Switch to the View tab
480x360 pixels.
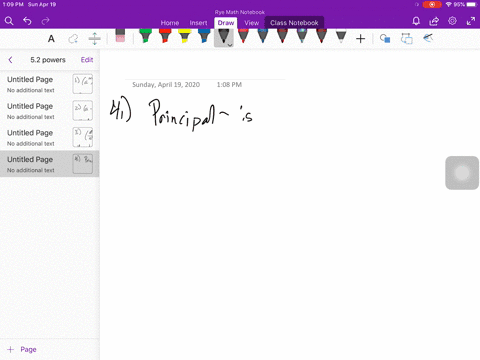(x=251, y=23)
